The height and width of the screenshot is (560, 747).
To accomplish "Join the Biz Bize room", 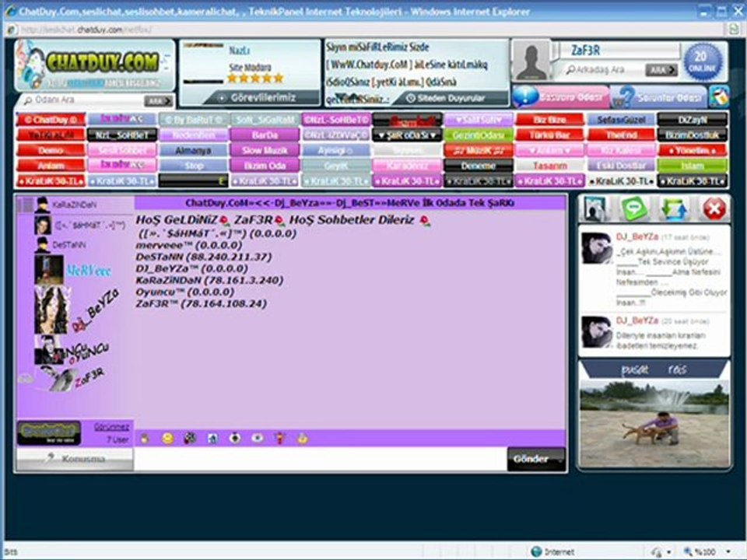I will [550, 120].
